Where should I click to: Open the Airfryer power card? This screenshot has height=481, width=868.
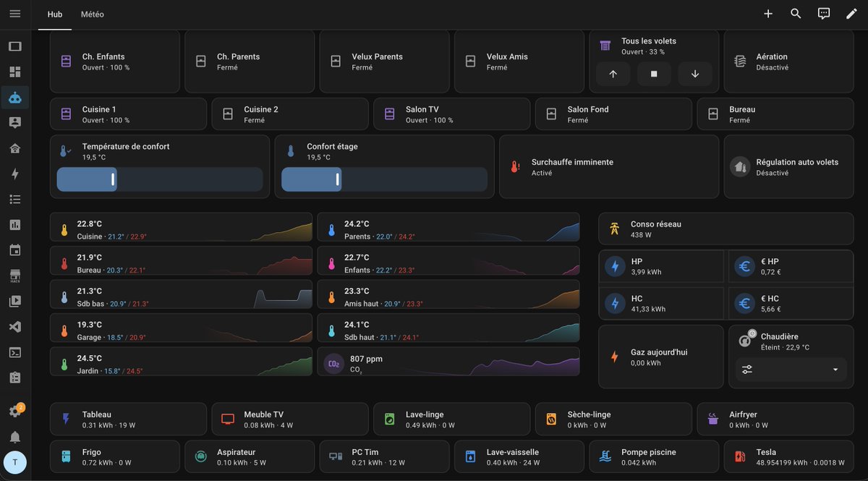[x=775, y=420]
